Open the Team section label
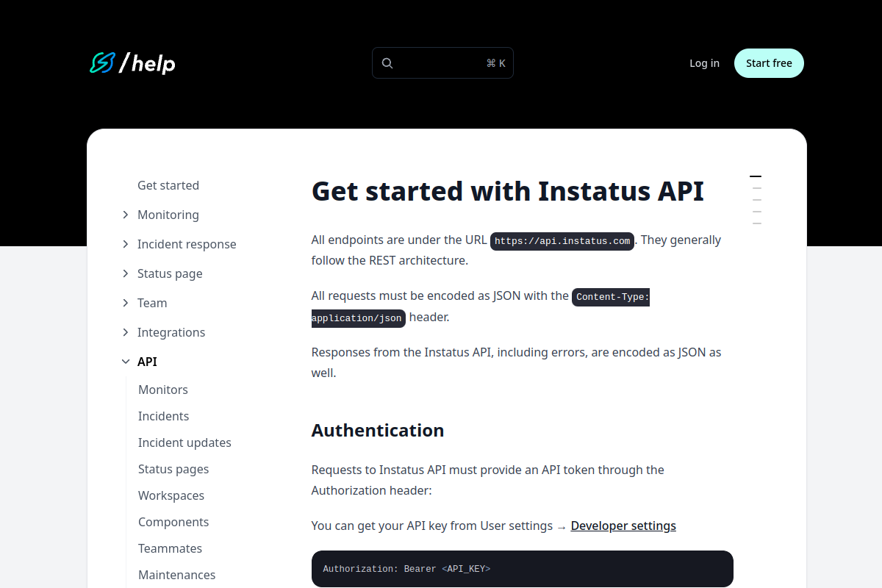 [152, 303]
